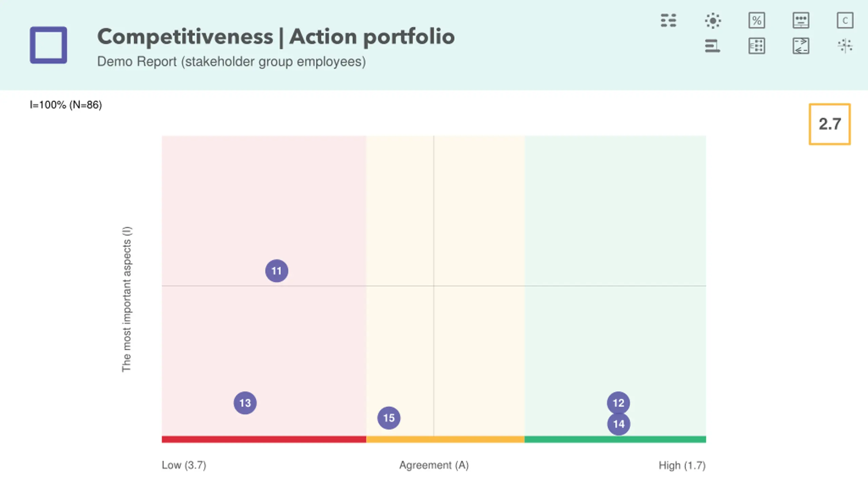Click the red low-agreement axis bar

[264, 440]
